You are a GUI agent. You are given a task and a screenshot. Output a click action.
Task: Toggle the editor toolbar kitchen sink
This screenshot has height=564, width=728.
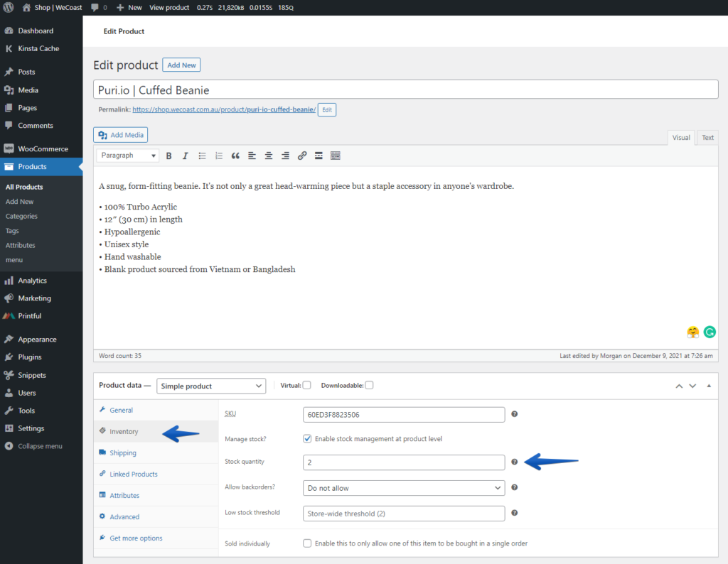coord(336,156)
